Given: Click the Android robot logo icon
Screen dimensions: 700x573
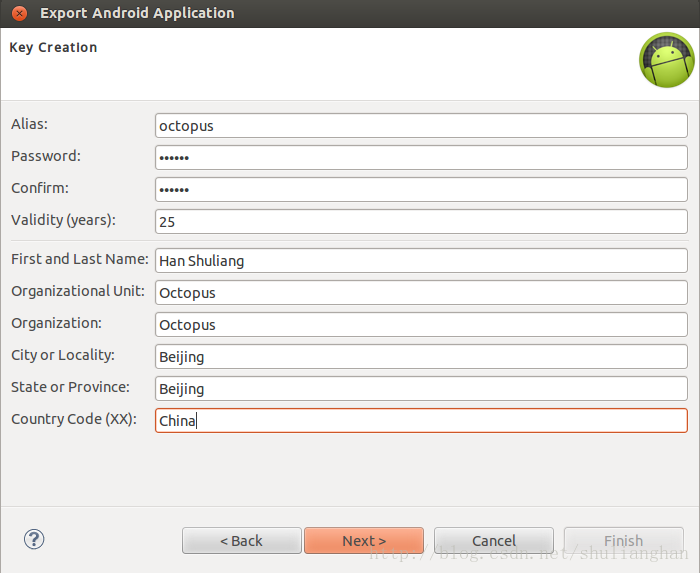Looking at the screenshot, I should click(667, 60).
